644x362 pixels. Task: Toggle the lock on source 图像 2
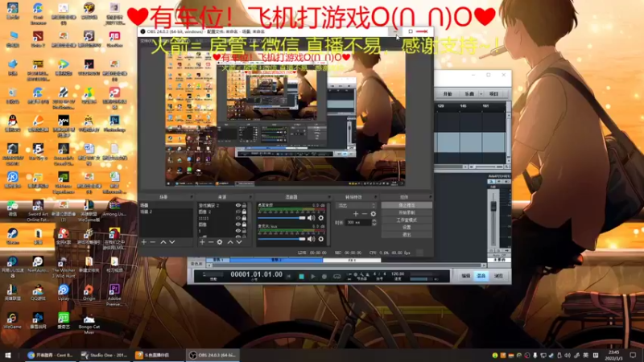tap(244, 212)
